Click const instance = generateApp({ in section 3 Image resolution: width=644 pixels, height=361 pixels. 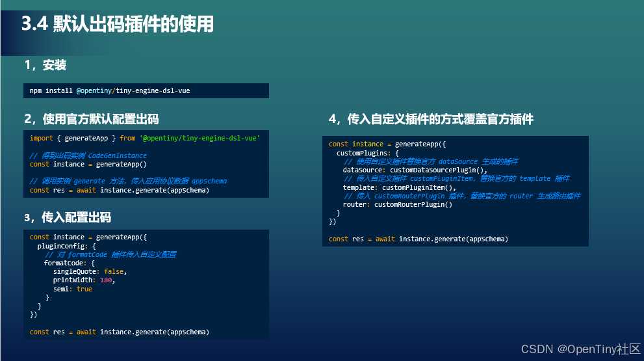(x=88, y=237)
